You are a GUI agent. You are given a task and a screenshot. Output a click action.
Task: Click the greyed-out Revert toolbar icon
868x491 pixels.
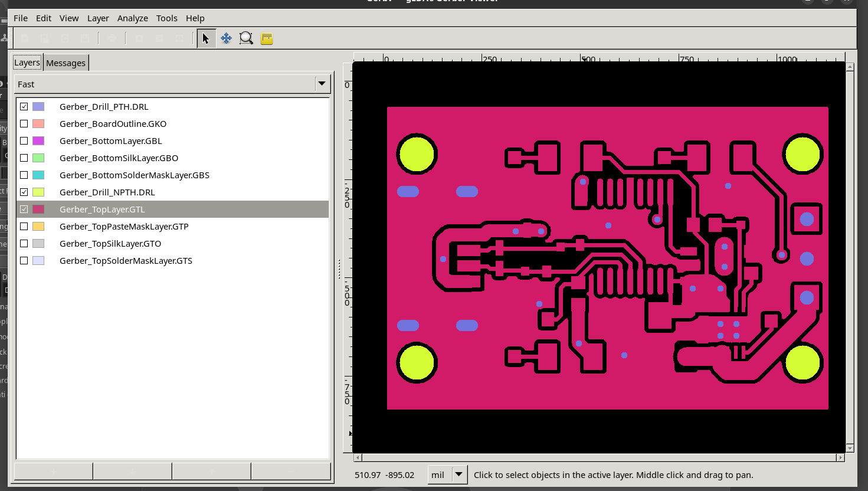click(x=65, y=38)
